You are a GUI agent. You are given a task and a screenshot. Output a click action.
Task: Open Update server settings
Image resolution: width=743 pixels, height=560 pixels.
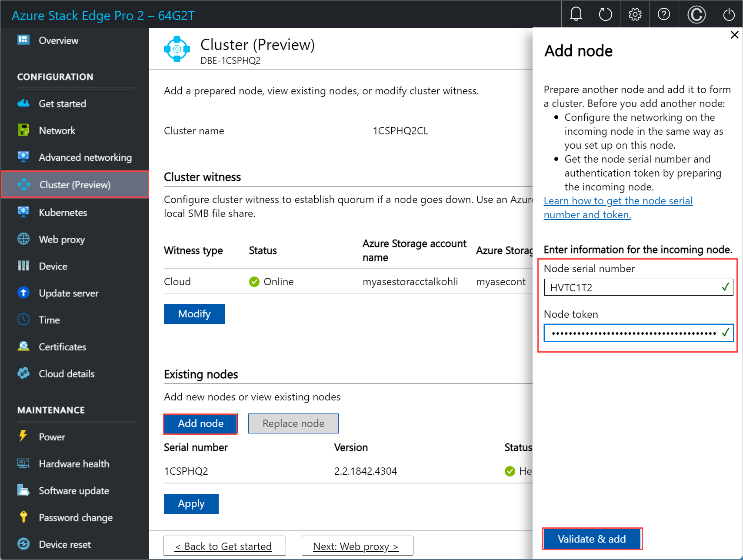(69, 293)
